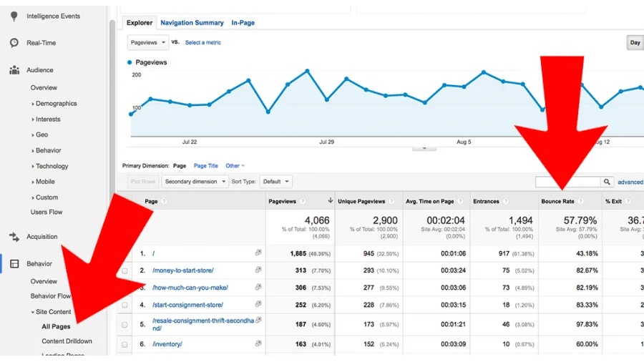644x362 pixels.
Task: Open the /money-to-start-store/ page external link icon
Action: point(258,270)
